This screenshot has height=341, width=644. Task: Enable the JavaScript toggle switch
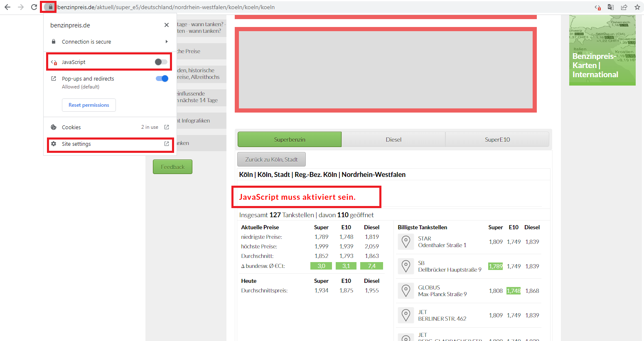point(161,62)
